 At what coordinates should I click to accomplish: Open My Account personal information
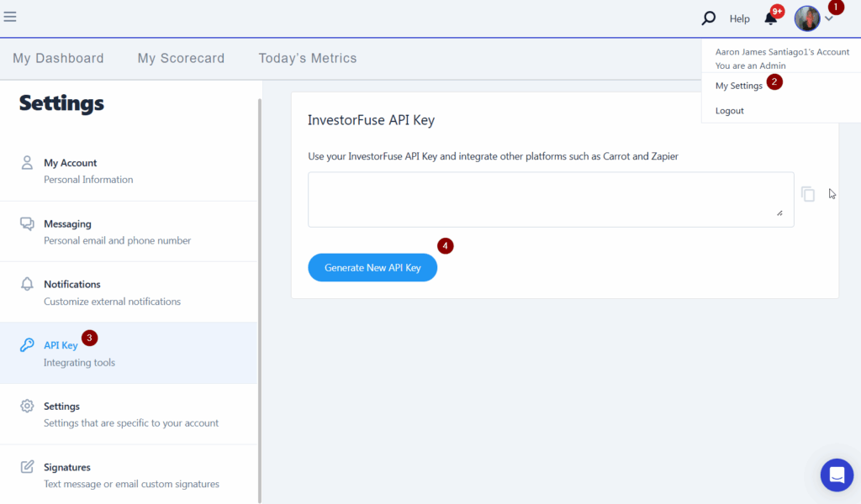point(71,171)
